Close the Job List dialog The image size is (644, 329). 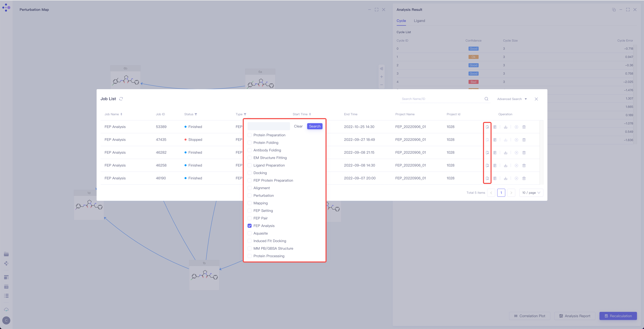[536, 99]
